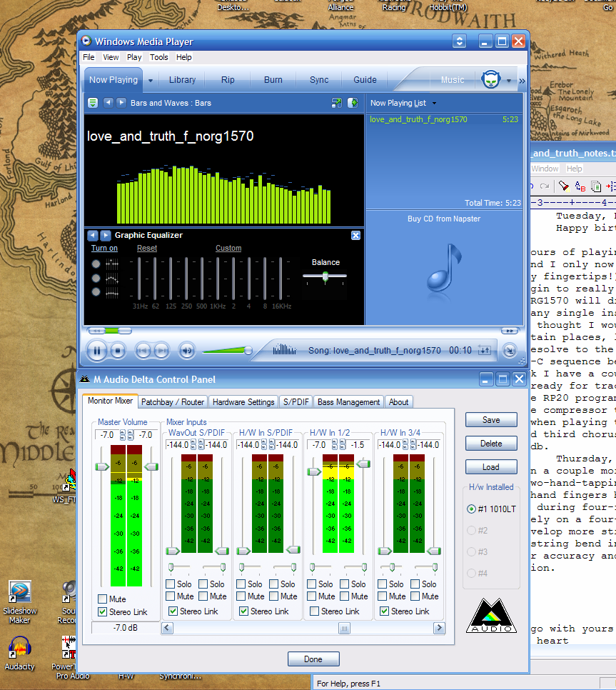Image resolution: width=616 pixels, height=690 pixels.
Task: Click the Balance slider handle
Action: 325,276
